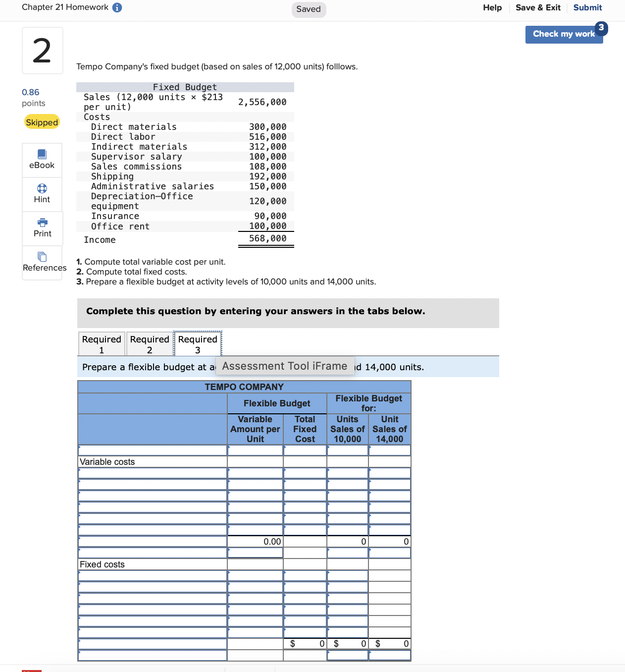This screenshot has height=672, width=625.
Task: Switch to the Required 1 tab
Action: (x=101, y=343)
